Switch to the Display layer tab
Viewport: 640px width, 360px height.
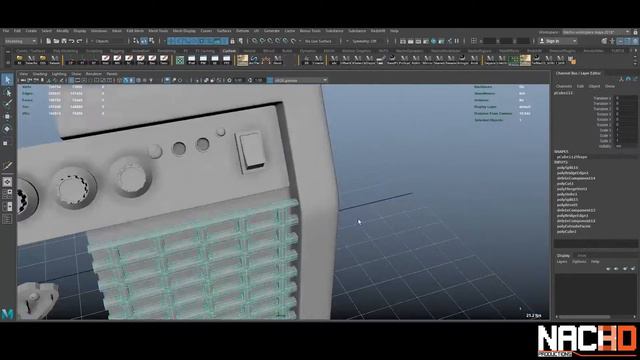coord(563,256)
